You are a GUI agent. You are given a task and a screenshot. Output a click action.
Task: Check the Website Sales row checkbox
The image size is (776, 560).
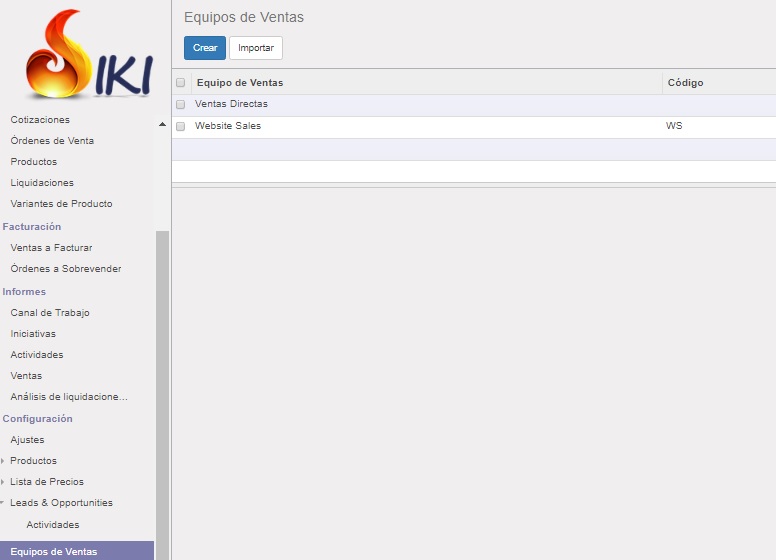tap(180, 127)
